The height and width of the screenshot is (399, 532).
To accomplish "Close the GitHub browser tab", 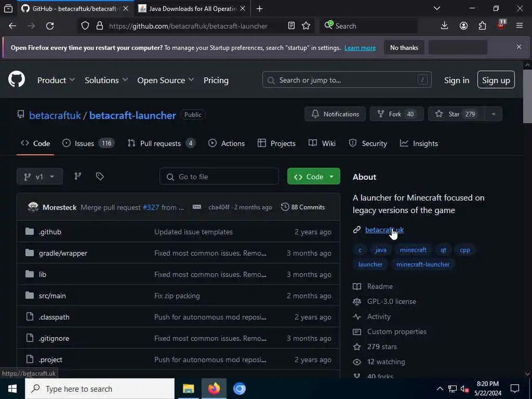I will [126, 8].
